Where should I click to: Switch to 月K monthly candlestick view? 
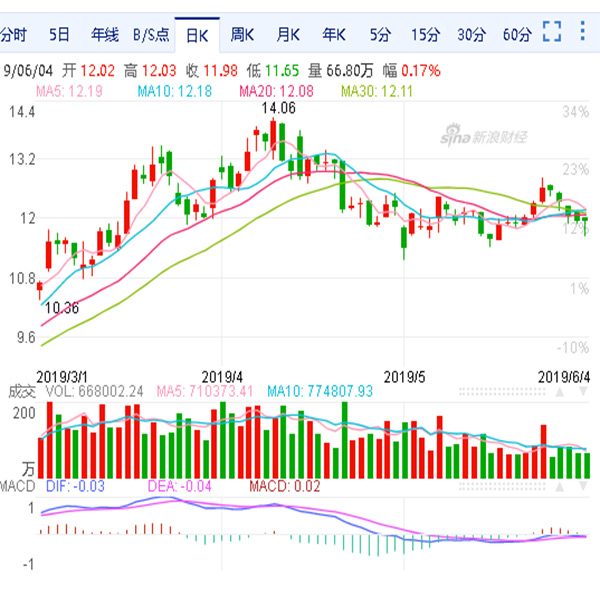288,34
